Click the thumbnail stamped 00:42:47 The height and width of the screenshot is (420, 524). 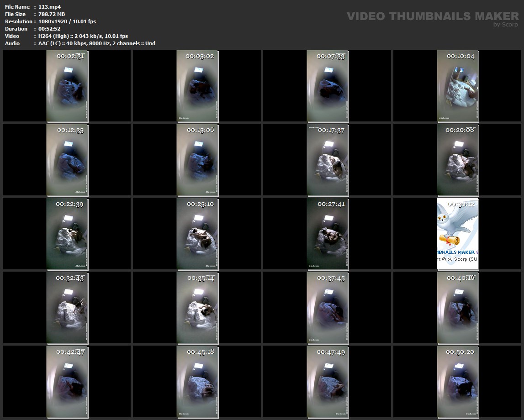click(x=67, y=382)
